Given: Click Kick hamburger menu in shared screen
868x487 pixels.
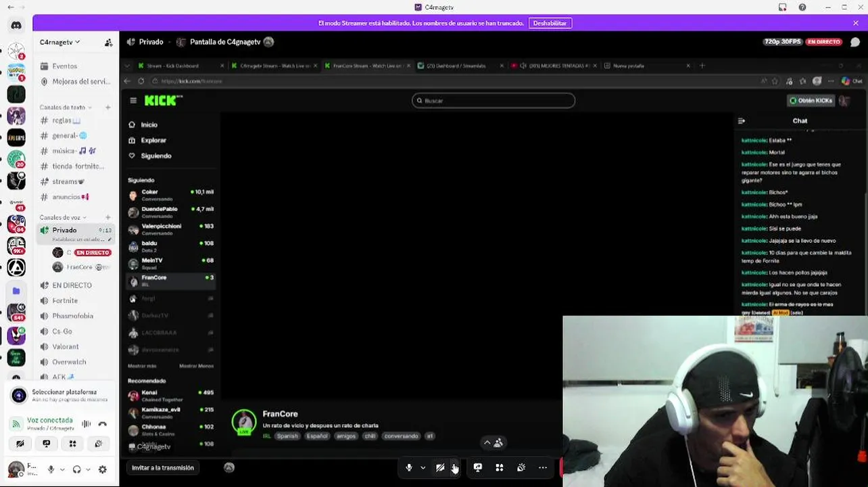Looking at the screenshot, I should click(x=133, y=101).
